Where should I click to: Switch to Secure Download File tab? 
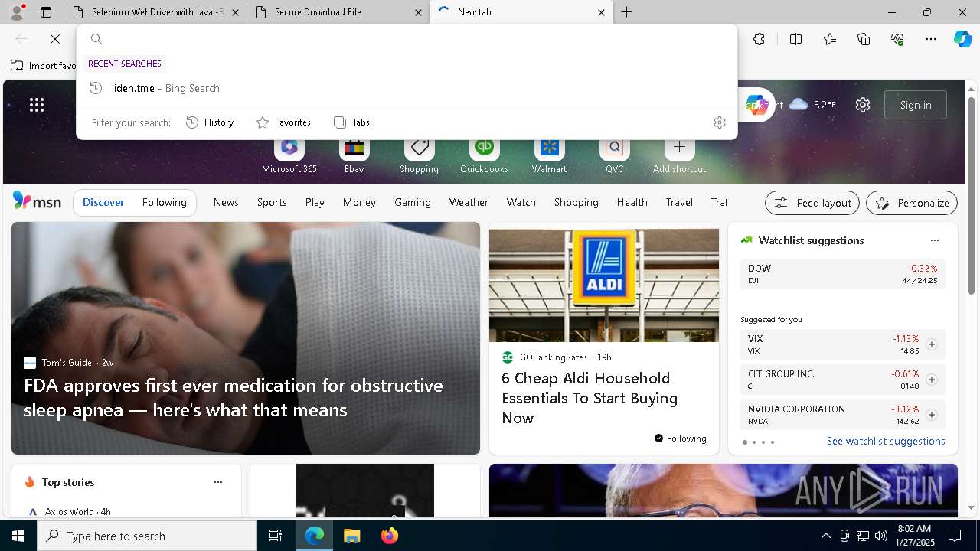(x=338, y=12)
